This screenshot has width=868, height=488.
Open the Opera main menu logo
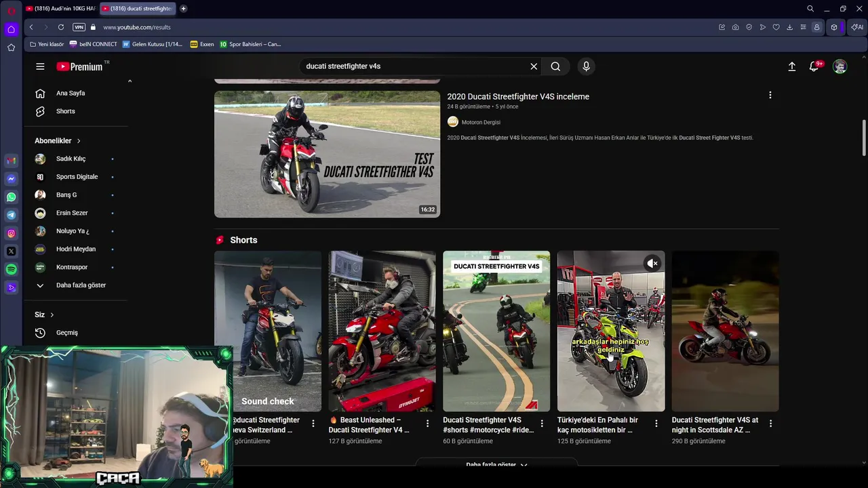pos(11,10)
